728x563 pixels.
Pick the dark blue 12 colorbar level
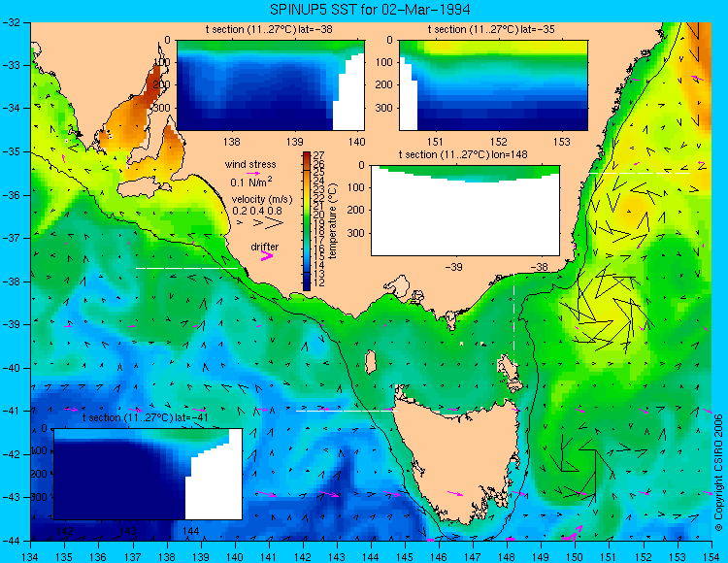(x=307, y=282)
